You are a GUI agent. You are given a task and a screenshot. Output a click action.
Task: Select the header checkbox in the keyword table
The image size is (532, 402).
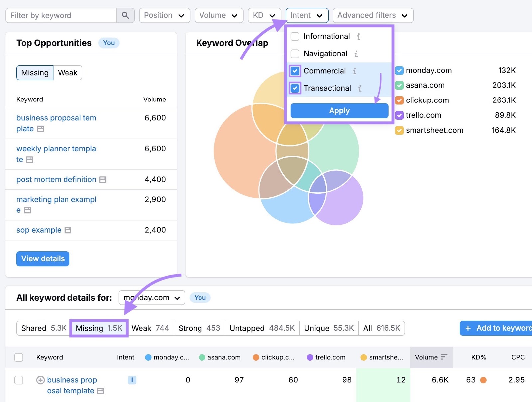19,357
